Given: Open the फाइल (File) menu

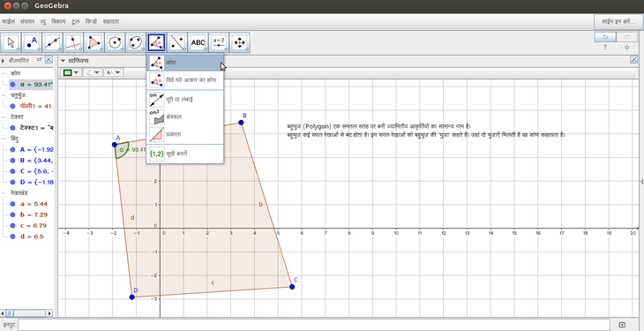Looking at the screenshot, I should click(x=8, y=21).
